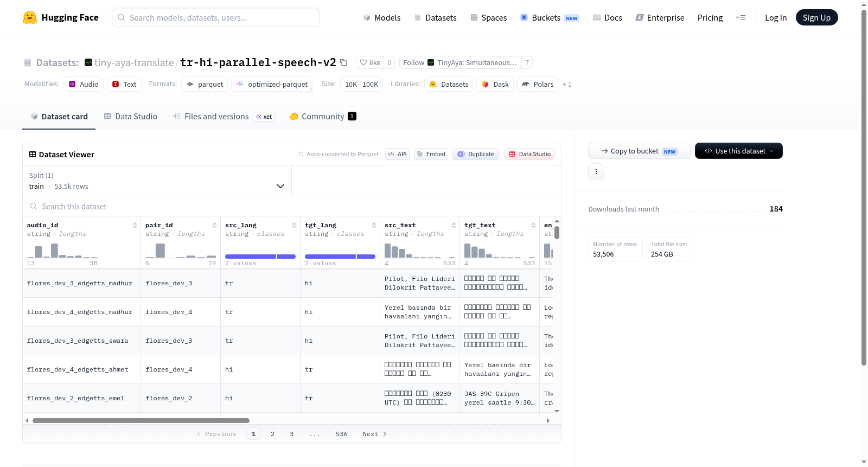
Task: Click the table vertical scrollbar
Action: (x=557, y=233)
